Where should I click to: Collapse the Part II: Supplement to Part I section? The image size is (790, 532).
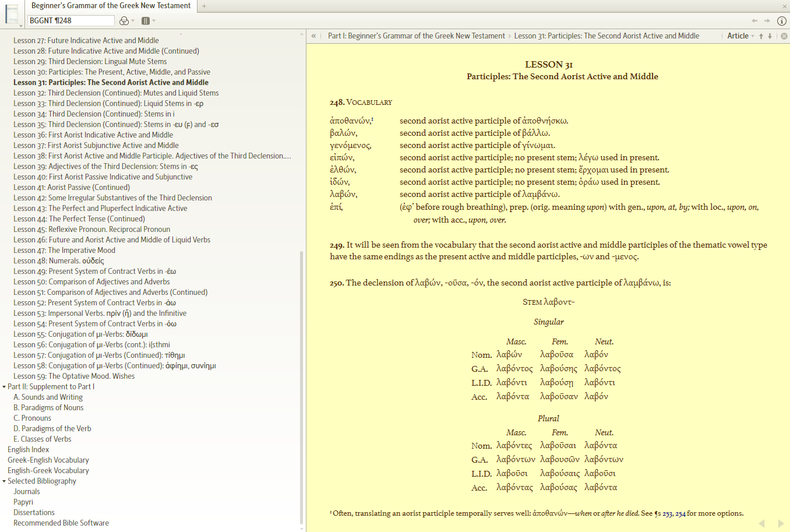click(4, 387)
